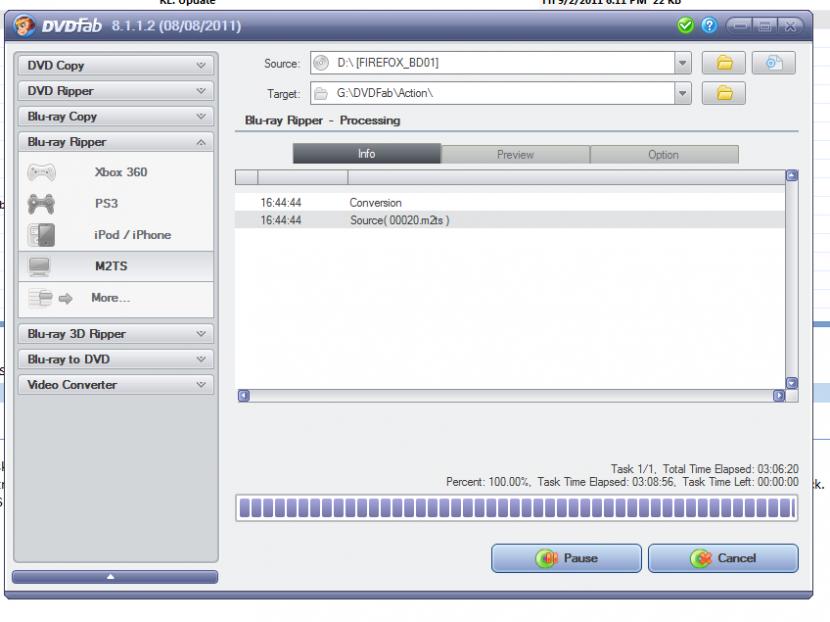Click the Total Time Elapsed text
Viewport: 830px width, 622px height.
pos(730,470)
